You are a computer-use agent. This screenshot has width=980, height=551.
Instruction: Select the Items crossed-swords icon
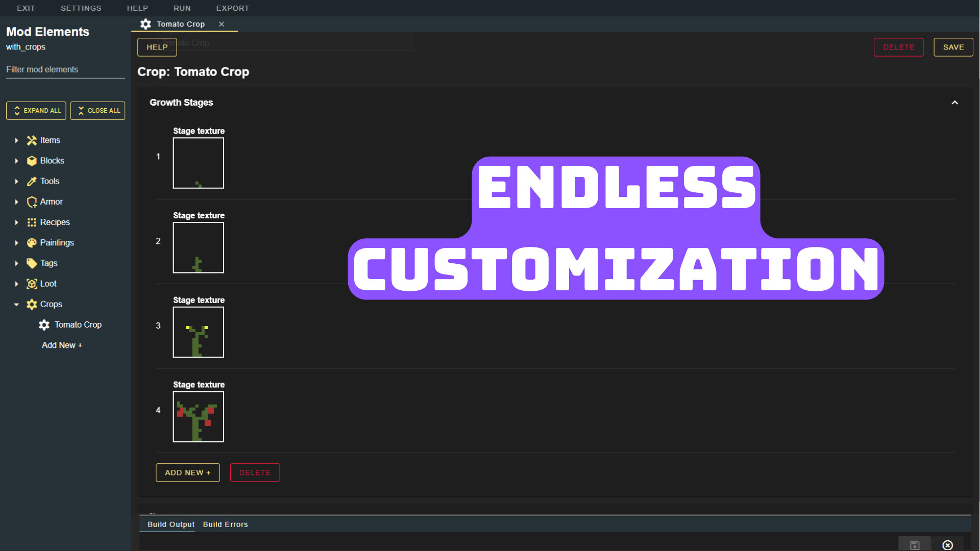tap(32, 140)
